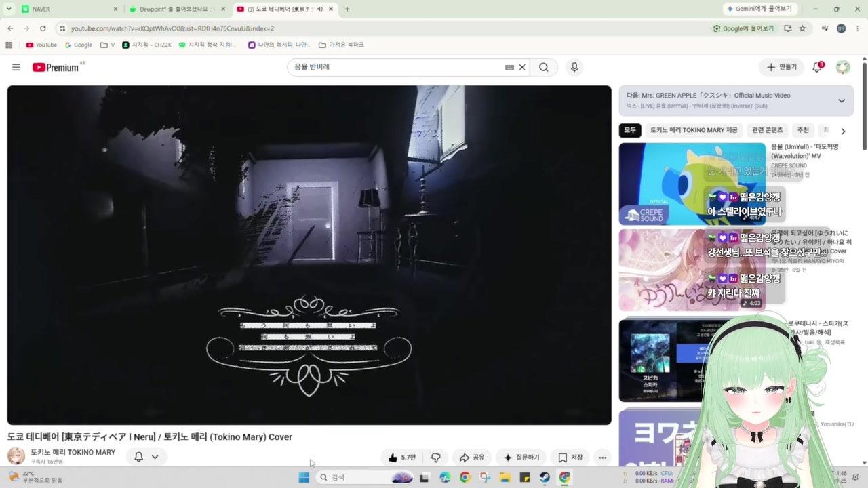Go to YouTube Premium home logo

[56, 67]
